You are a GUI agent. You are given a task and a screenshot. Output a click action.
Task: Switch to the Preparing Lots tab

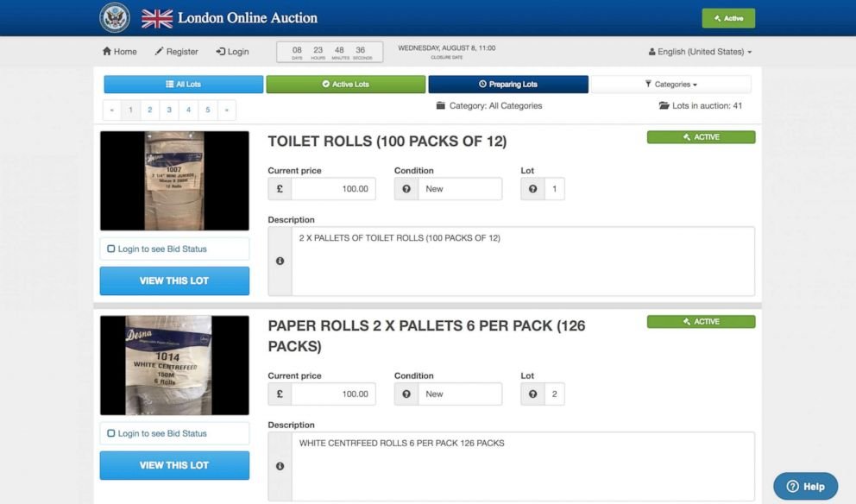point(508,84)
